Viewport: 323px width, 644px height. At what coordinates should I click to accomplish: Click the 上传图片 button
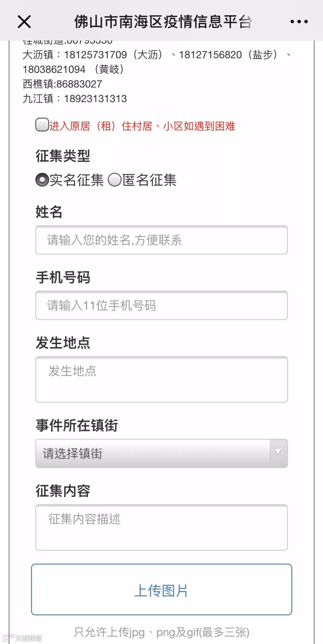(161, 590)
